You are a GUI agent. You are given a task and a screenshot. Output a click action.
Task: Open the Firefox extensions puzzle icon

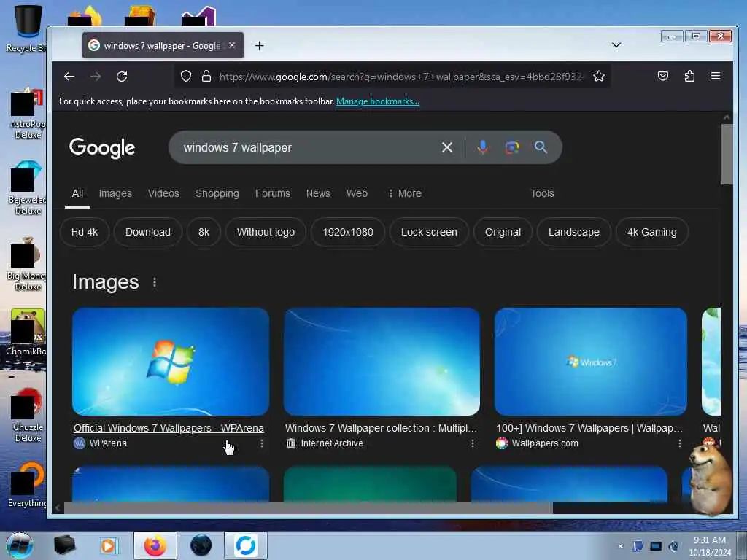[x=689, y=76]
